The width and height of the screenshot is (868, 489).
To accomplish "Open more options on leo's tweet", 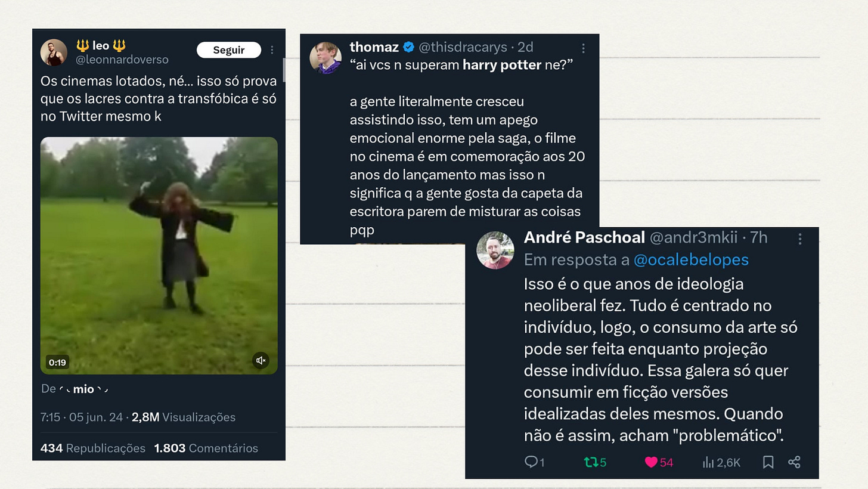I will (x=272, y=50).
